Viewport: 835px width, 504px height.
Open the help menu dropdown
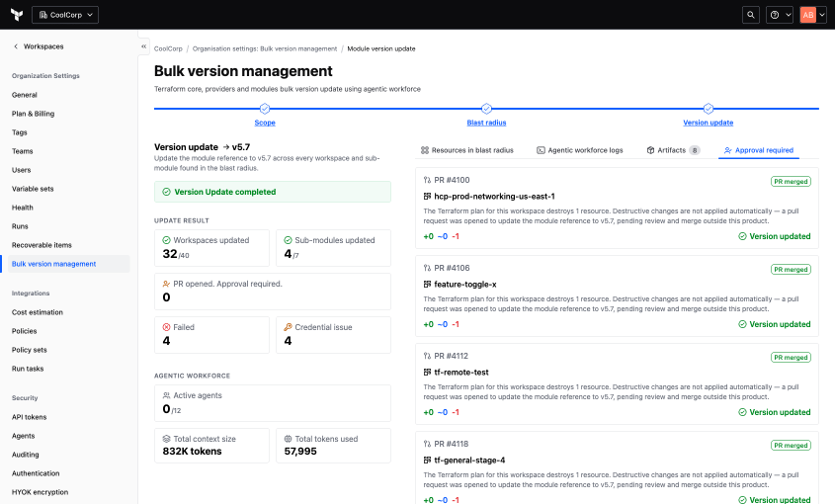780,15
